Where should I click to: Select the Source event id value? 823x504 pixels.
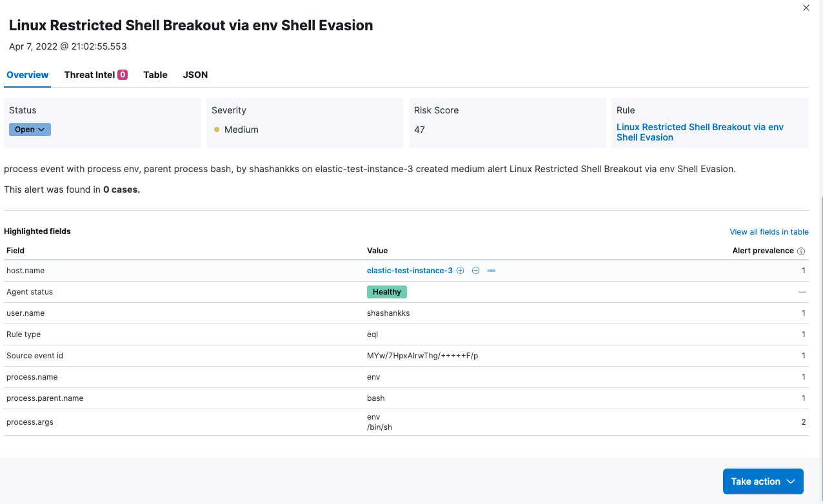[x=422, y=356]
